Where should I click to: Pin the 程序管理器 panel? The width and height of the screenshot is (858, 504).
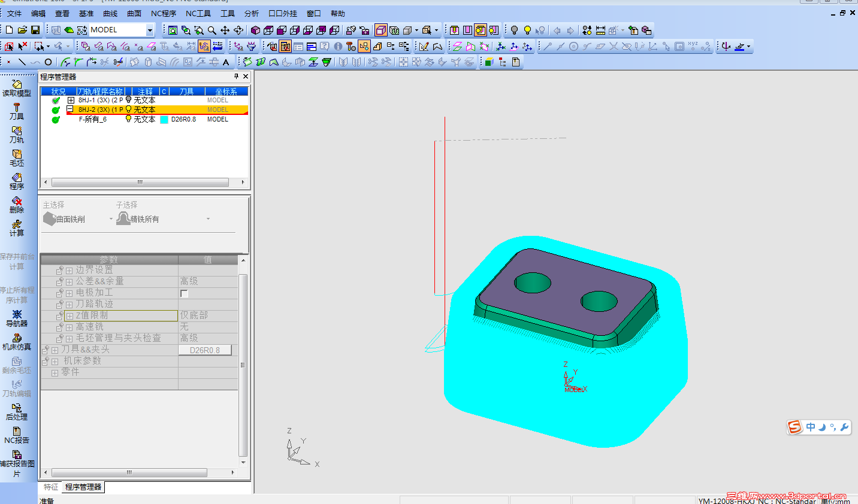[236, 77]
